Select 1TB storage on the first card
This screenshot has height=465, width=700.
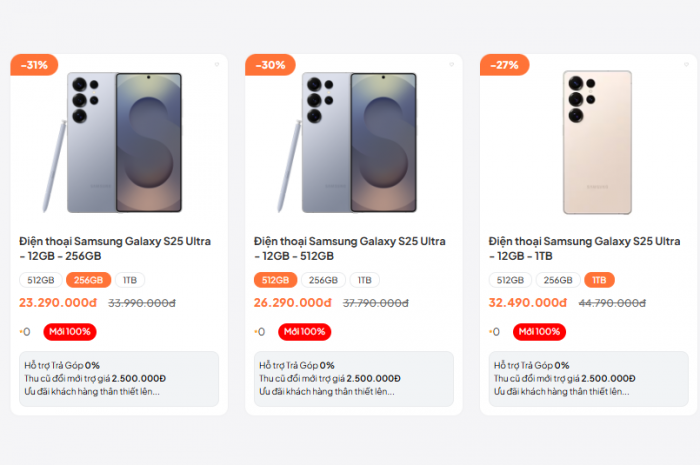pos(130,280)
